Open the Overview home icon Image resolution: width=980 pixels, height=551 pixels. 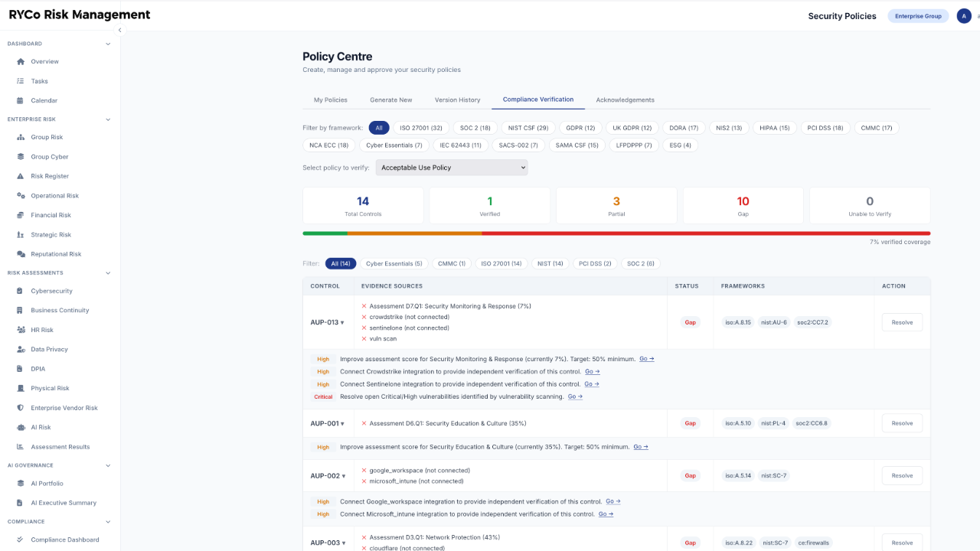(x=21, y=61)
